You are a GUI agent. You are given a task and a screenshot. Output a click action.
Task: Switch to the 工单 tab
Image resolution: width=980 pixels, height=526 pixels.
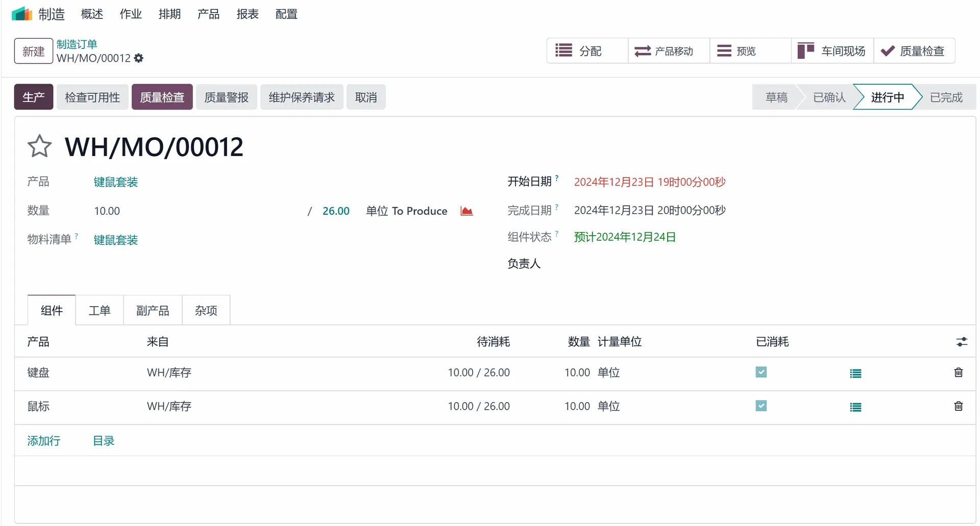[x=100, y=310]
